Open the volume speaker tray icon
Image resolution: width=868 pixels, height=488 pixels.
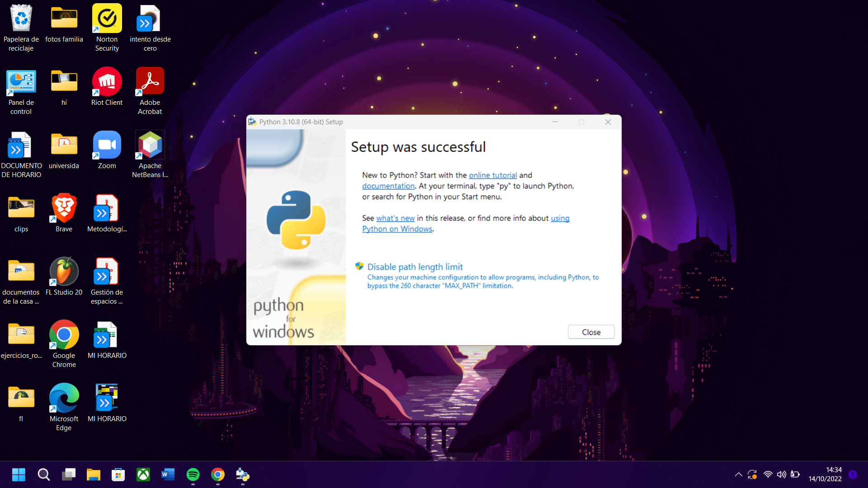pyautogui.click(x=781, y=474)
